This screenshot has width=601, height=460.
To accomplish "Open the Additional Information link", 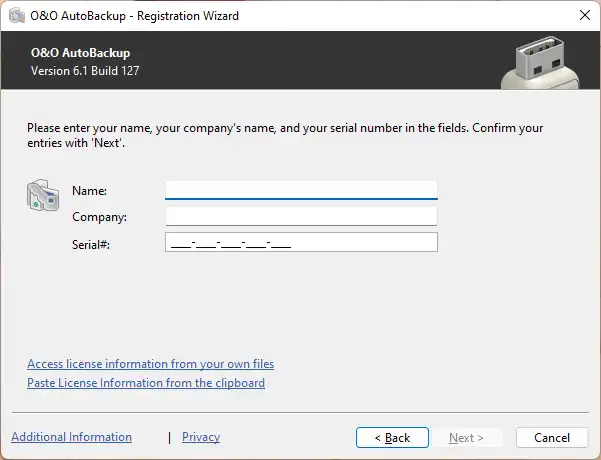I will tap(72, 437).
